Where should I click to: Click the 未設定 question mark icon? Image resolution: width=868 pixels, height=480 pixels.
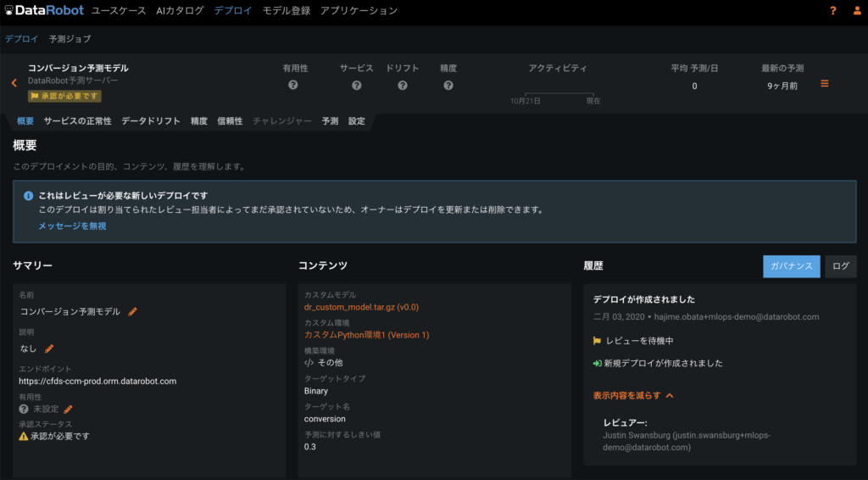tap(23, 409)
